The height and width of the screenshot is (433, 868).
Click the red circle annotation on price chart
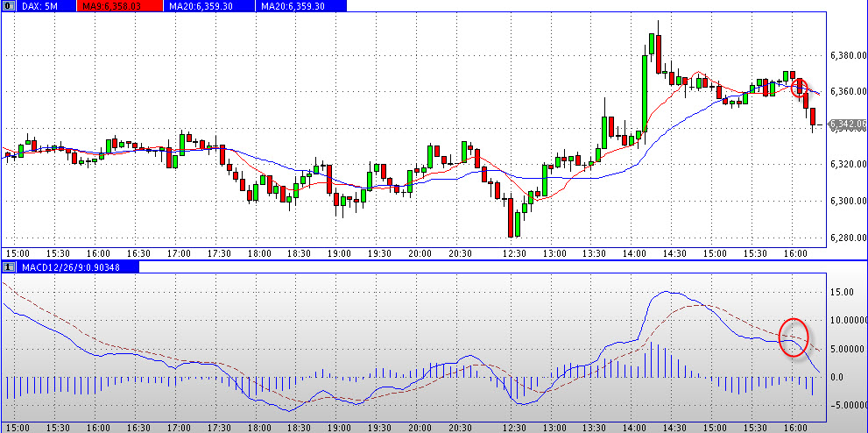pos(801,87)
